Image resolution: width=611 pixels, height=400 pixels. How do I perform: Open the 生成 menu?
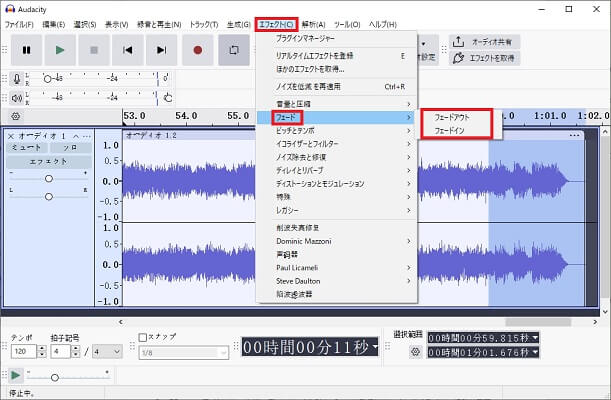click(x=238, y=25)
